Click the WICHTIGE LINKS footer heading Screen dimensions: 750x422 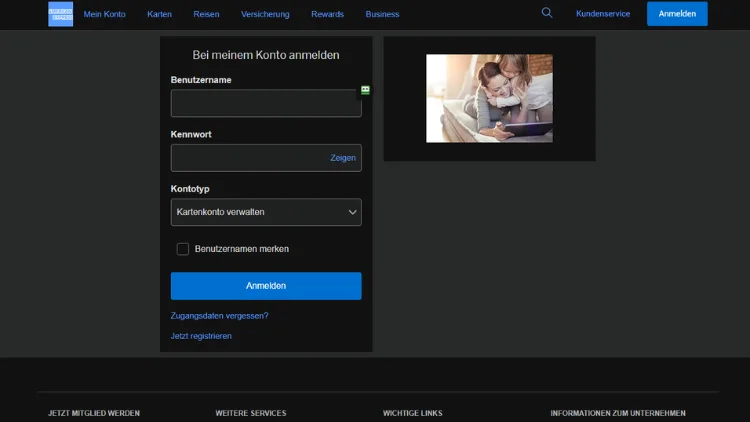click(x=412, y=413)
